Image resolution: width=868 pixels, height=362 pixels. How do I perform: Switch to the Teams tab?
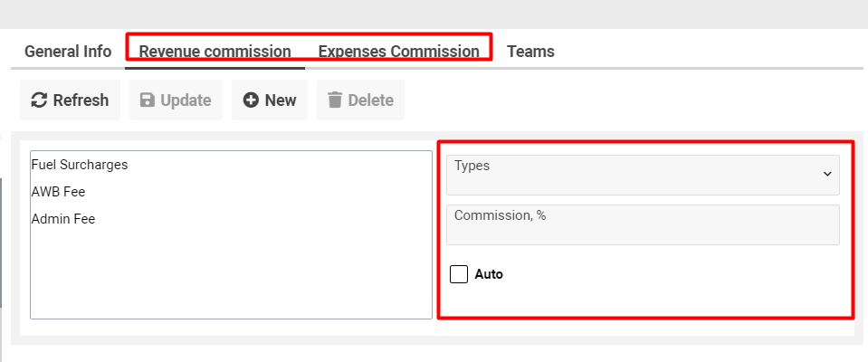(530, 52)
